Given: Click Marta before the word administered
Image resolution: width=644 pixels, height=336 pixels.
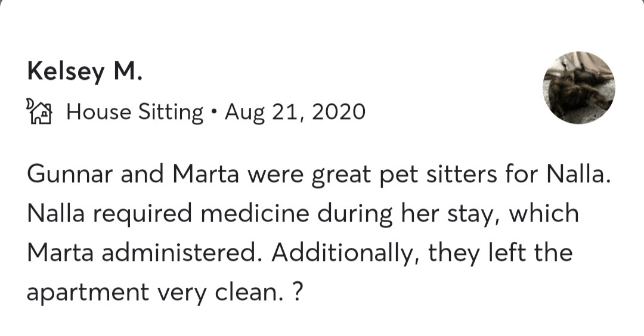Looking at the screenshot, I should pos(60,252).
